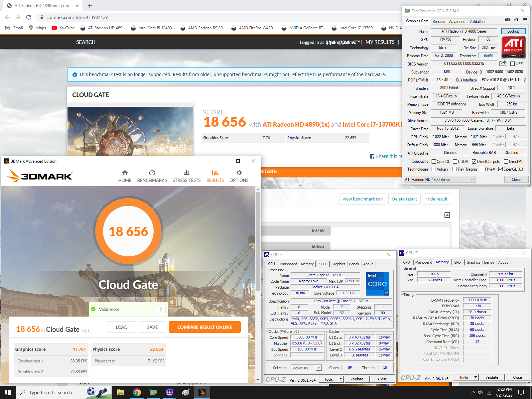
Task: Toggle the DirectML checkbox in GPU-Z
Action: 506,162
